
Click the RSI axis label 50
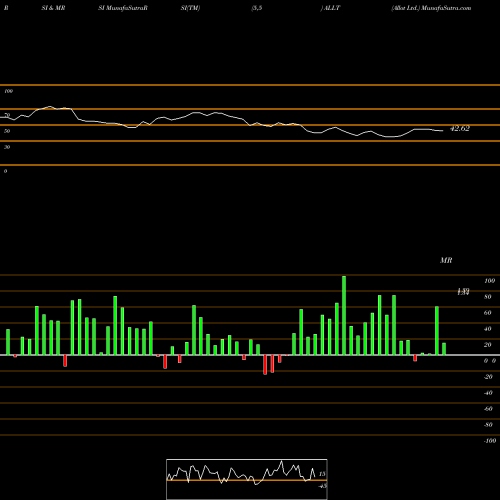(7, 131)
